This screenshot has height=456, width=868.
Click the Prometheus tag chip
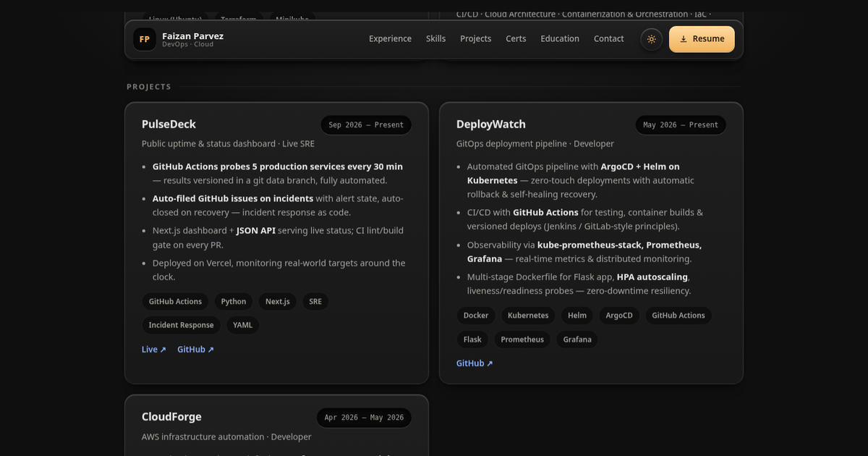(x=522, y=339)
